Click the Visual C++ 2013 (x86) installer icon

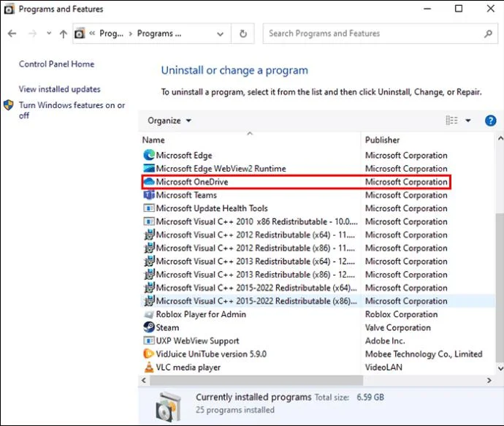tap(149, 274)
